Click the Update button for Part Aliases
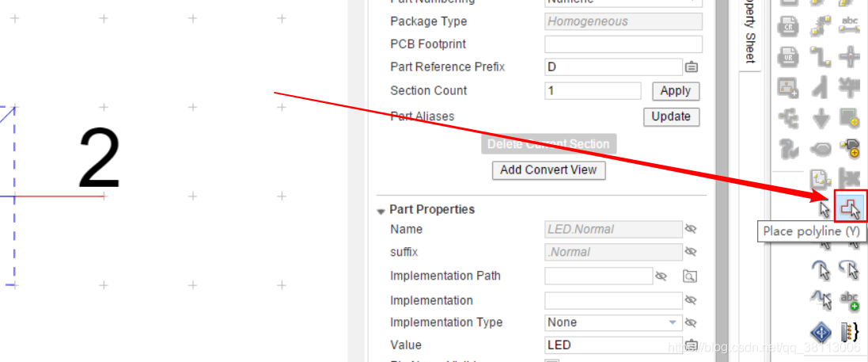The image size is (868, 362). point(671,116)
